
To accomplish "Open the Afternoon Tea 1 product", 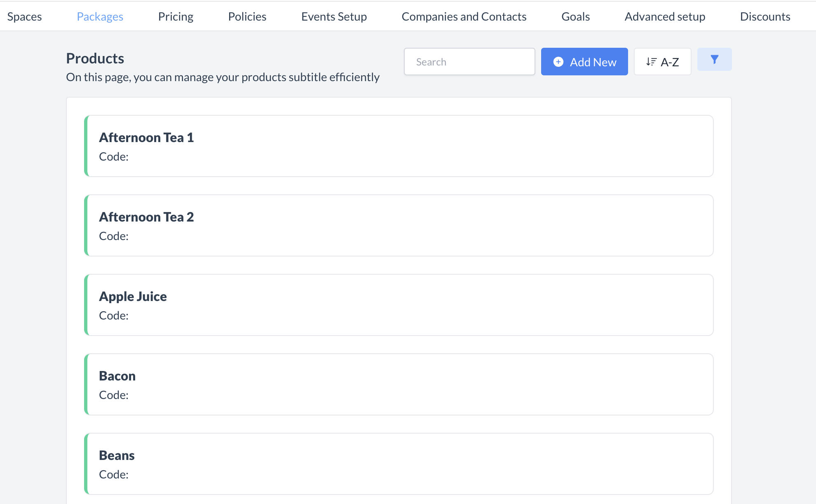I will click(x=398, y=146).
